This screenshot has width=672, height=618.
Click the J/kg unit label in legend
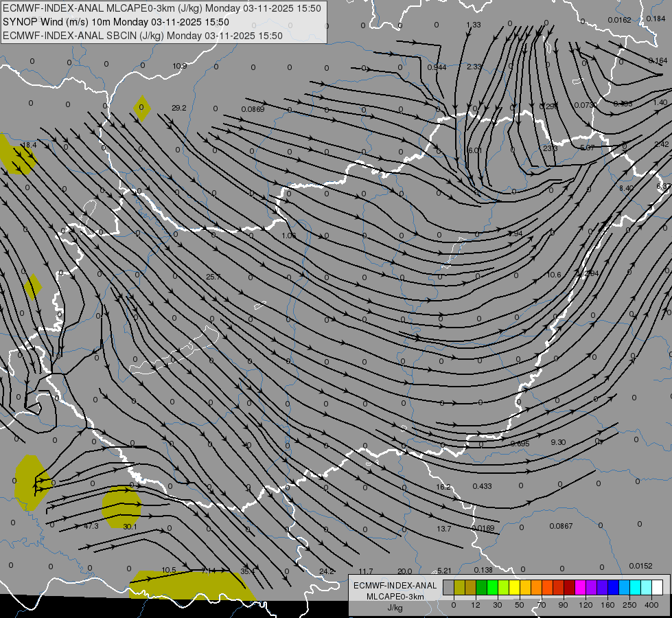(395, 608)
